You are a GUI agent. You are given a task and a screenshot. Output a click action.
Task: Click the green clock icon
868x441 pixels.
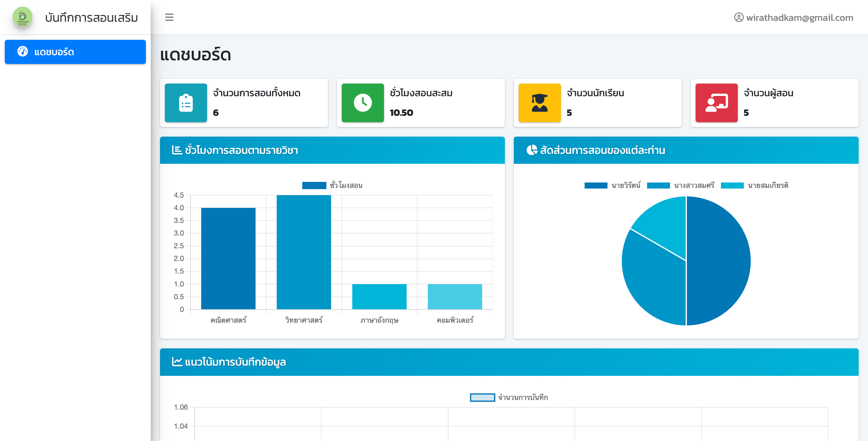click(363, 103)
